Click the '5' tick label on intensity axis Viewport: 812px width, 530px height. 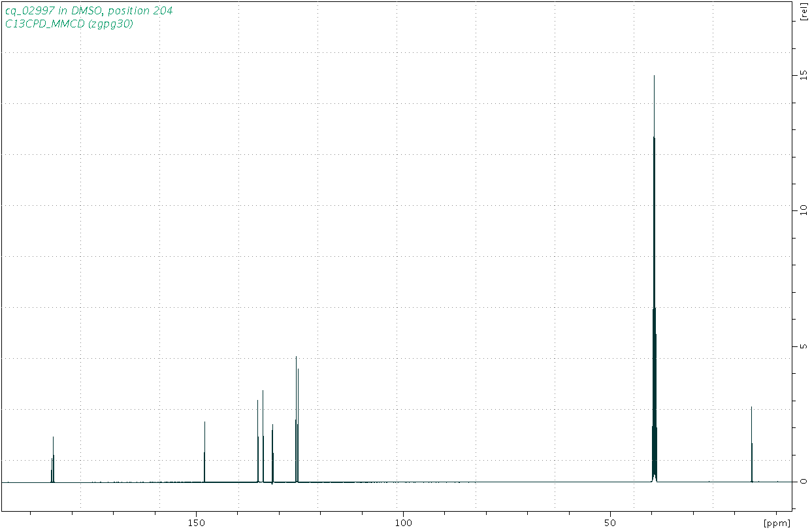803,346
